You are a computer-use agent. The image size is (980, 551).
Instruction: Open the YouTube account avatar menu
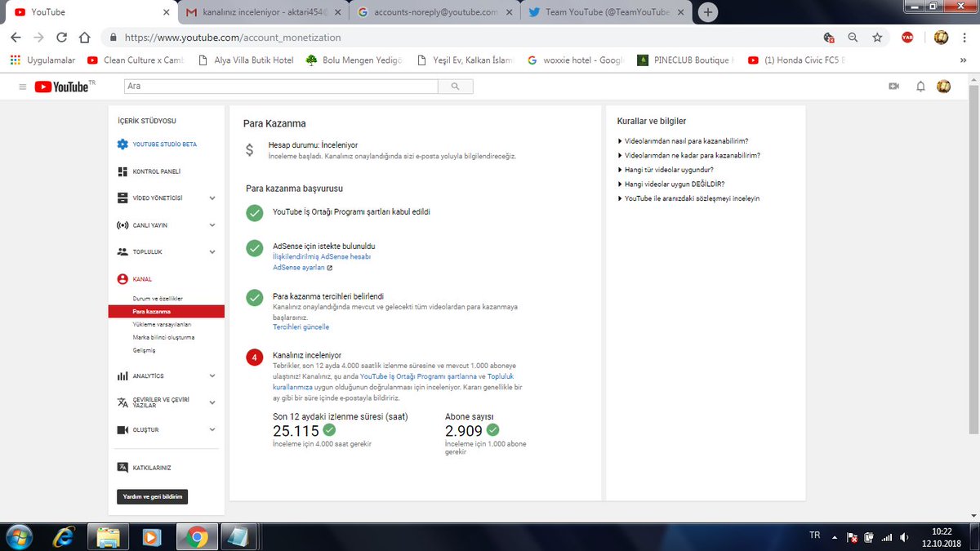[x=944, y=87]
